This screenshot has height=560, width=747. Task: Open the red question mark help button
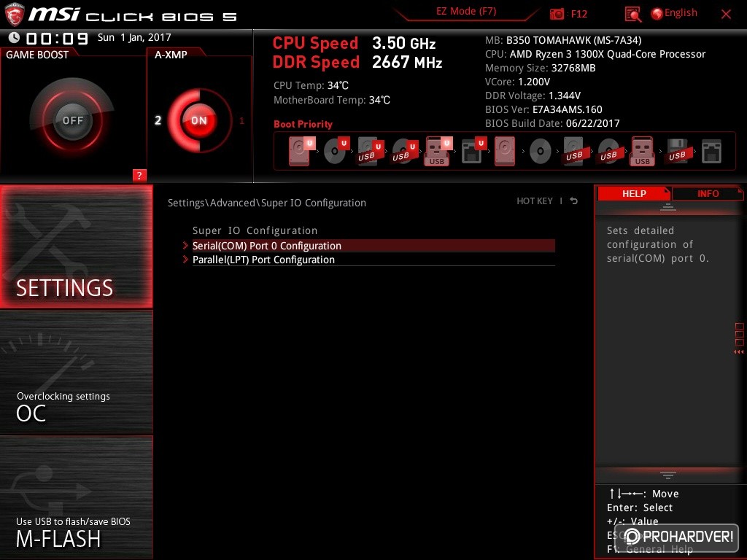tap(139, 175)
